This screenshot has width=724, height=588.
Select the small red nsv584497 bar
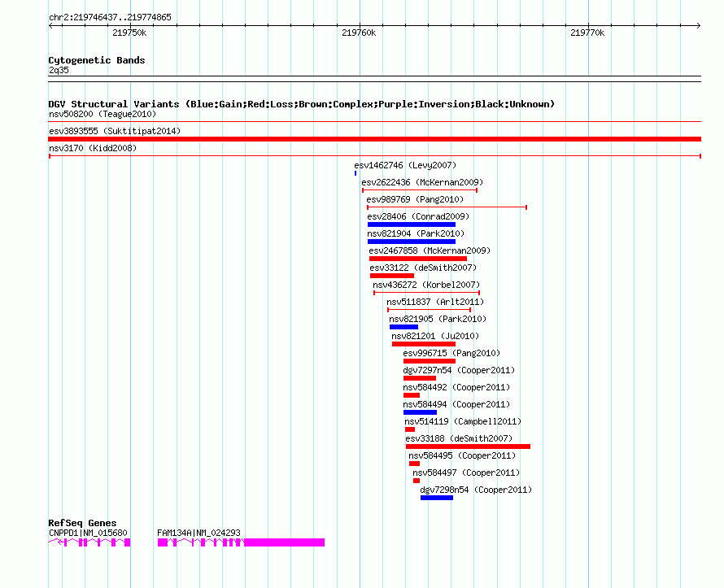pyautogui.click(x=417, y=481)
